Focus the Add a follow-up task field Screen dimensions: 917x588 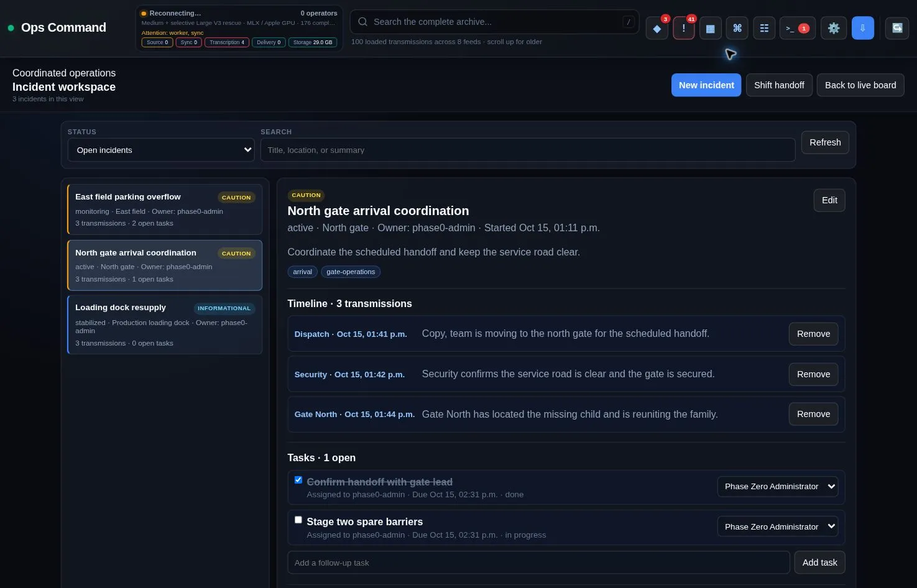click(538, 563)
